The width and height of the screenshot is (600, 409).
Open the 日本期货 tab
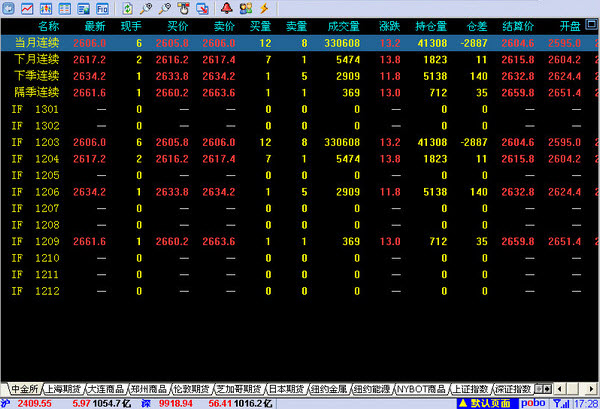point(286,389)
